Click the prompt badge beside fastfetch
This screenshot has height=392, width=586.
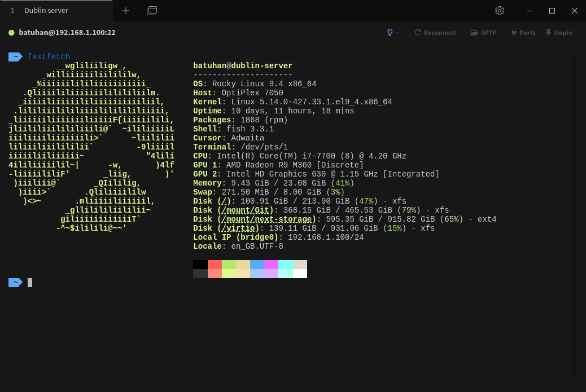[15, 57]
